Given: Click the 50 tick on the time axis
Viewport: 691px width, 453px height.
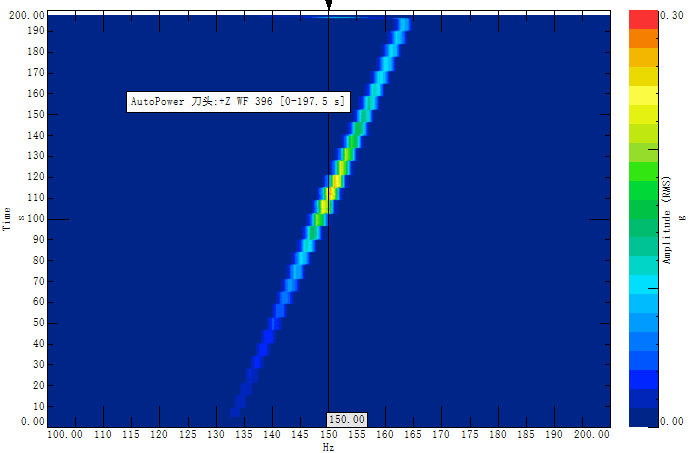Looking at the screenshot, I should point(39,323).
